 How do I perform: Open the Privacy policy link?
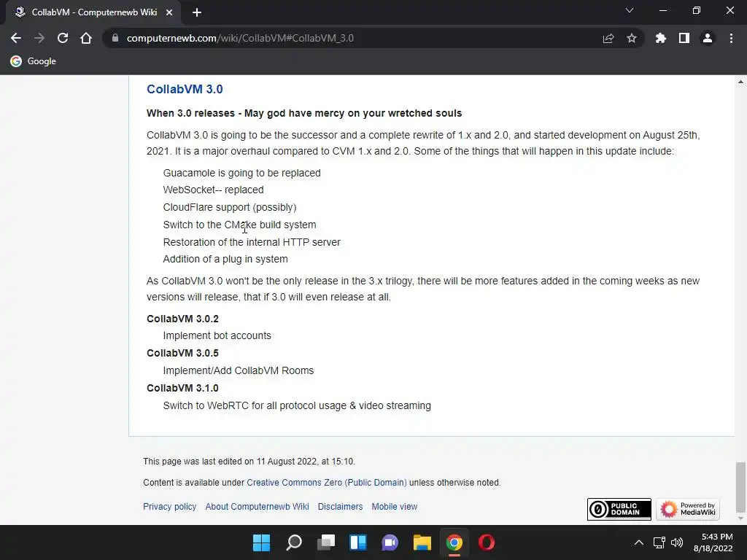(x=169, y=507)
